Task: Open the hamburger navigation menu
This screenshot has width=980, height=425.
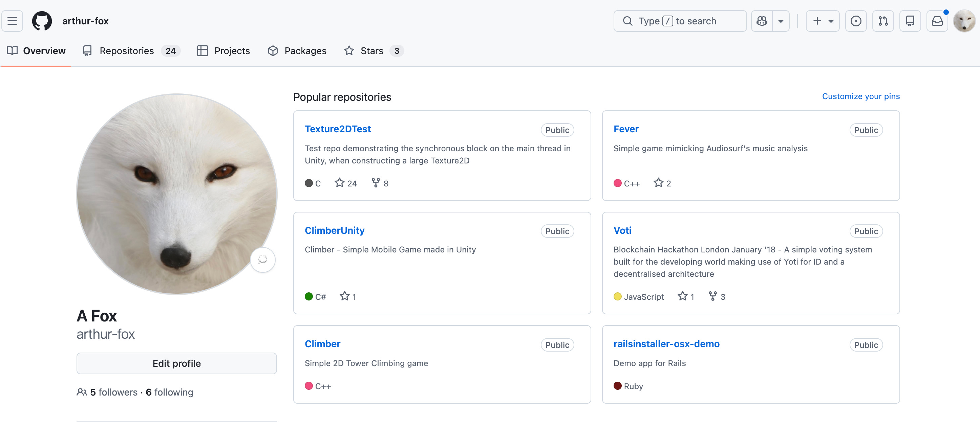Action: [x=12, y=21]
